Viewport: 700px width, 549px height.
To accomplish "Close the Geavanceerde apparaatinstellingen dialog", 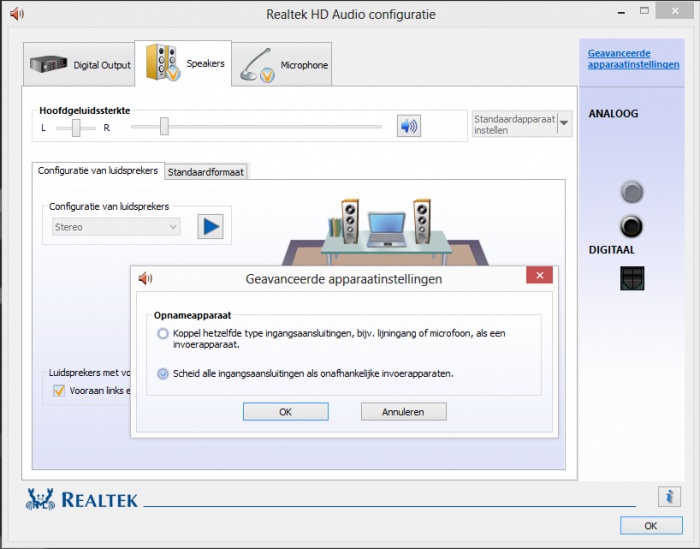I will (539, 275).
